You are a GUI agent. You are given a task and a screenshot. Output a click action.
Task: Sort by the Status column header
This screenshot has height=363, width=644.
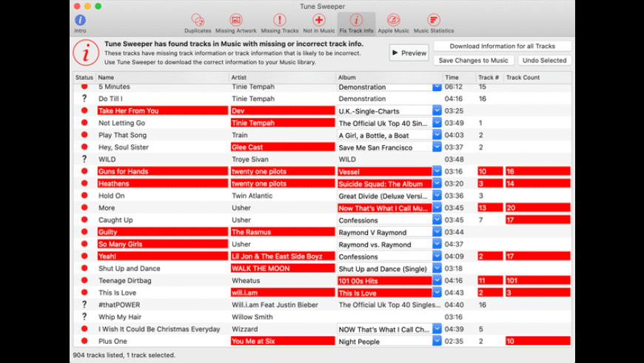coord(84,77)
